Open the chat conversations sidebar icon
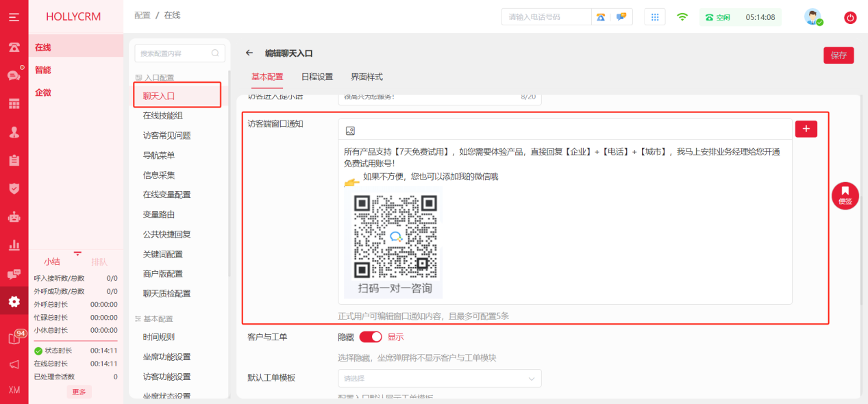868x404 pixels. pos(14,75)
